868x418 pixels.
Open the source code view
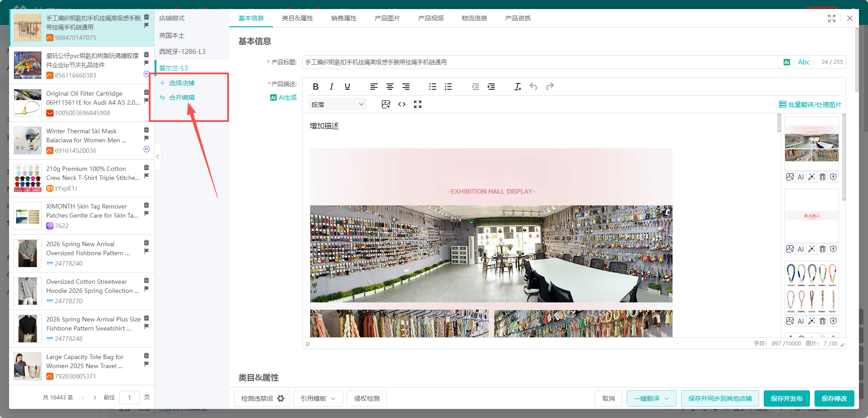click(x=402, y=105)
